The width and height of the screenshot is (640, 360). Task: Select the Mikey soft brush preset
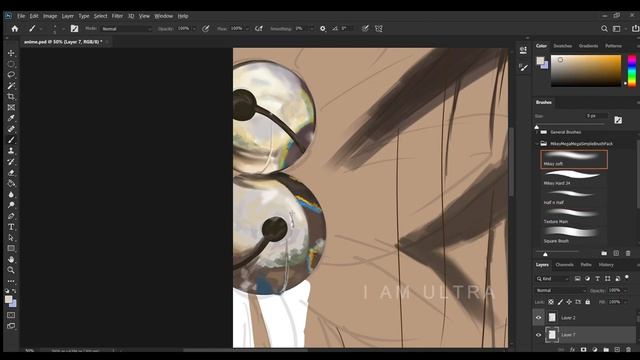pos(574,159)
